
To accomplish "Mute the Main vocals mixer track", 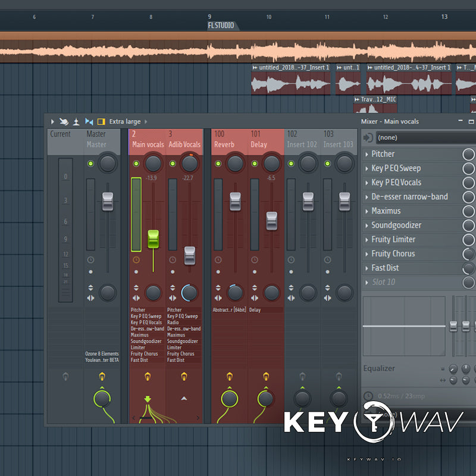I will [x=136, y=164].
